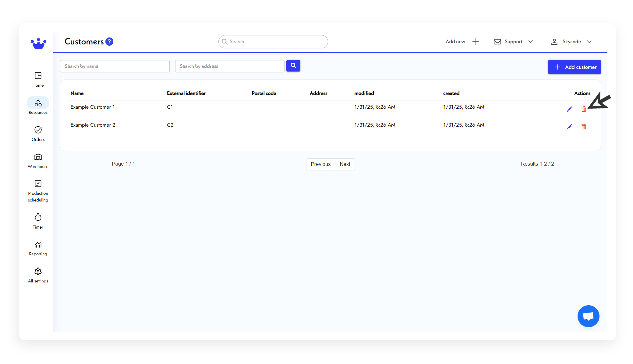The image size is (633, 364).
Task: Open All settings gear
Action: point(38,275)
